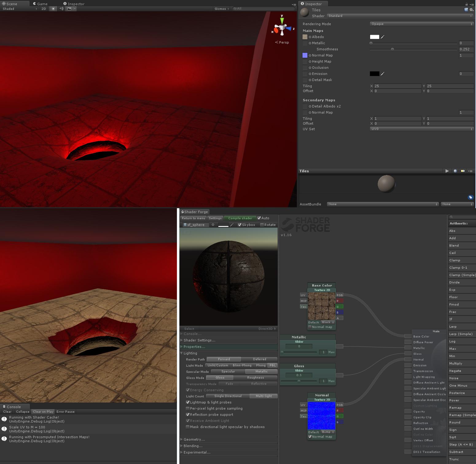Viewport: 476px width, 464px height.
Task: Enable Per-pixel light probe sampling
Action: (x=188, y=408)
